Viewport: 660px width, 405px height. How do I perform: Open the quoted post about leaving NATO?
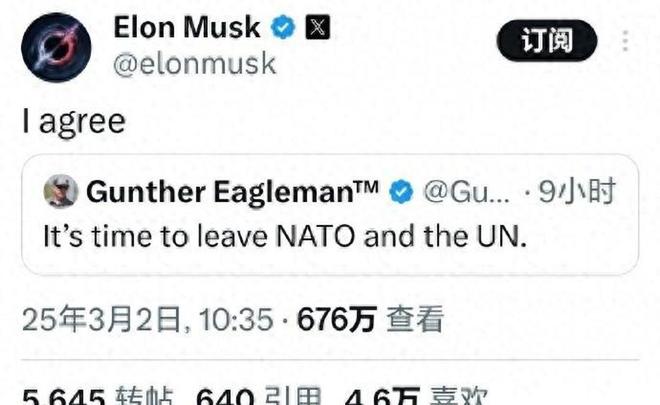(x=284, y=239)
